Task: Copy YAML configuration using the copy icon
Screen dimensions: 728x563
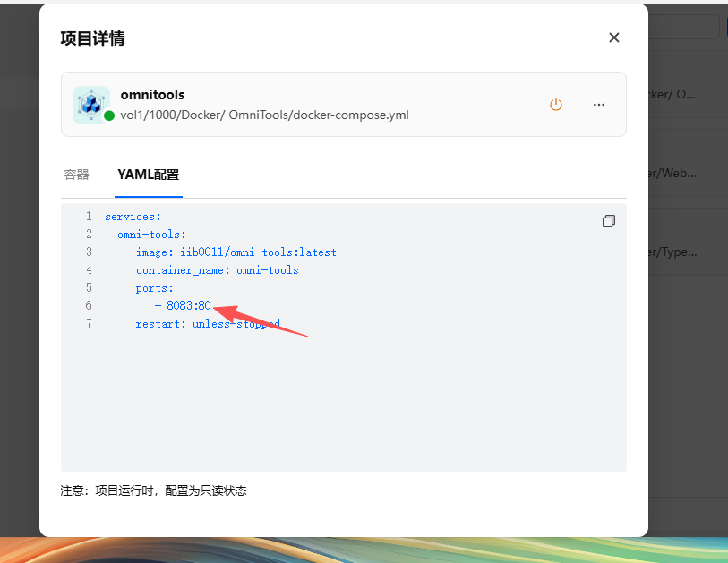Action: (609, 221)
